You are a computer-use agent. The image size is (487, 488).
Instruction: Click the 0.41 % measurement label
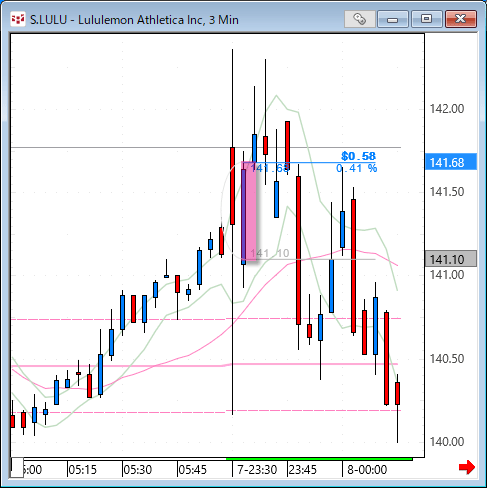[x=356, y=168]
